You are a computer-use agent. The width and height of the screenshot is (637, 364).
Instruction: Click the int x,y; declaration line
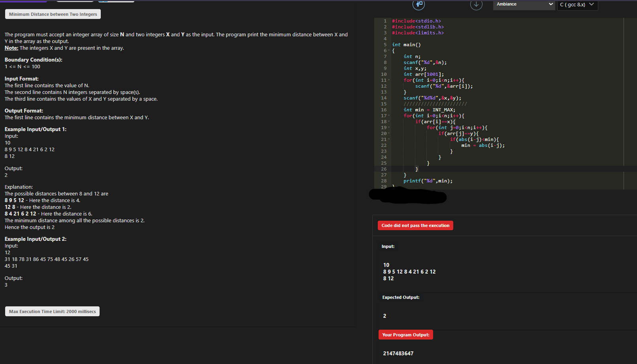415,68
